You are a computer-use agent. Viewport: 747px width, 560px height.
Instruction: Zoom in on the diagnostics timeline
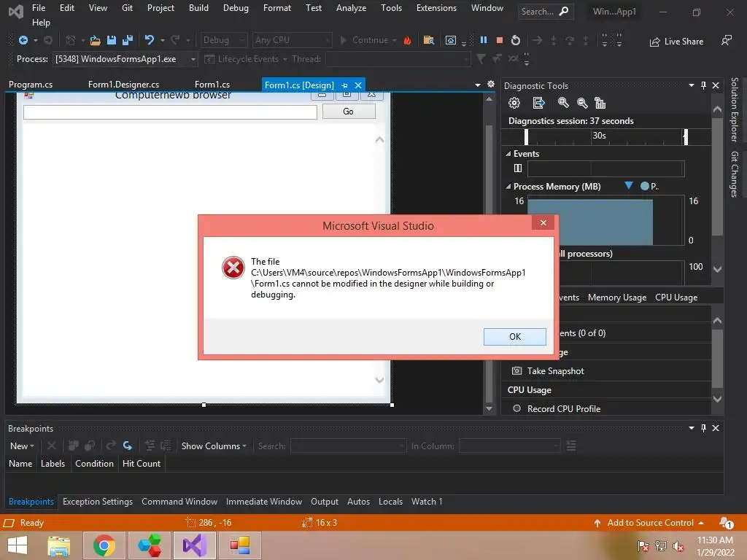click(x=563, y=103)
